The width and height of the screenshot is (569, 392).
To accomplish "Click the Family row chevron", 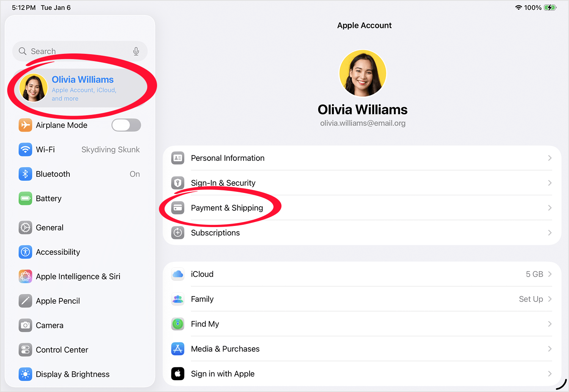I will pos(550,299).
